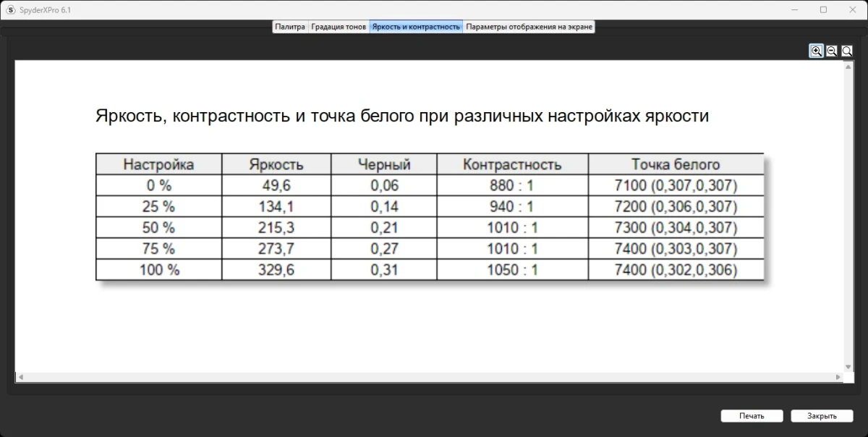Click the scrollbar down arrow
Viewport: 868px width, 437px height.
847,367
